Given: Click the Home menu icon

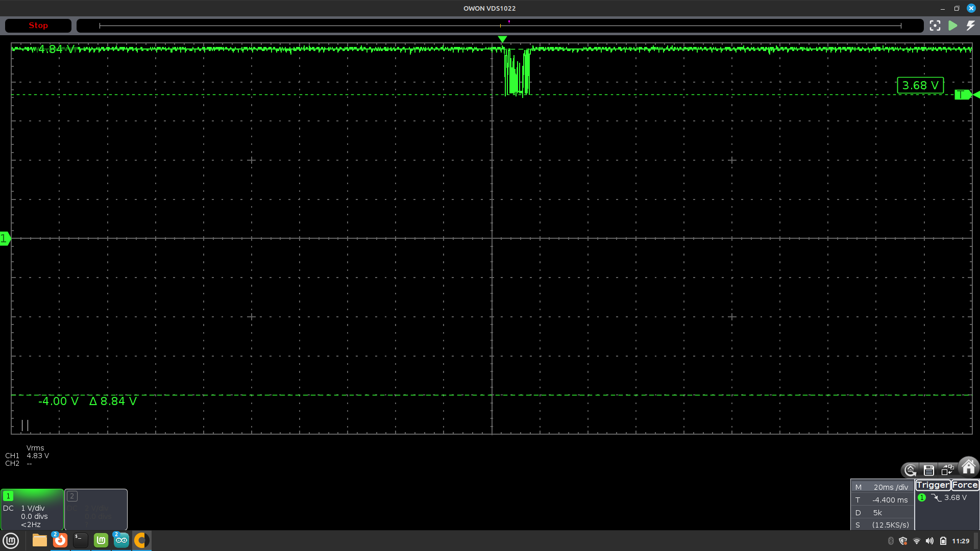Looking at the screenshot, I should click(x=968, y=467).
